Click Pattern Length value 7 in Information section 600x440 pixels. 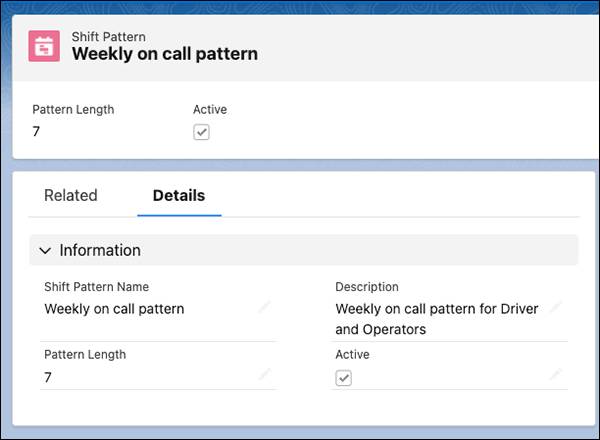pos(48,378)
